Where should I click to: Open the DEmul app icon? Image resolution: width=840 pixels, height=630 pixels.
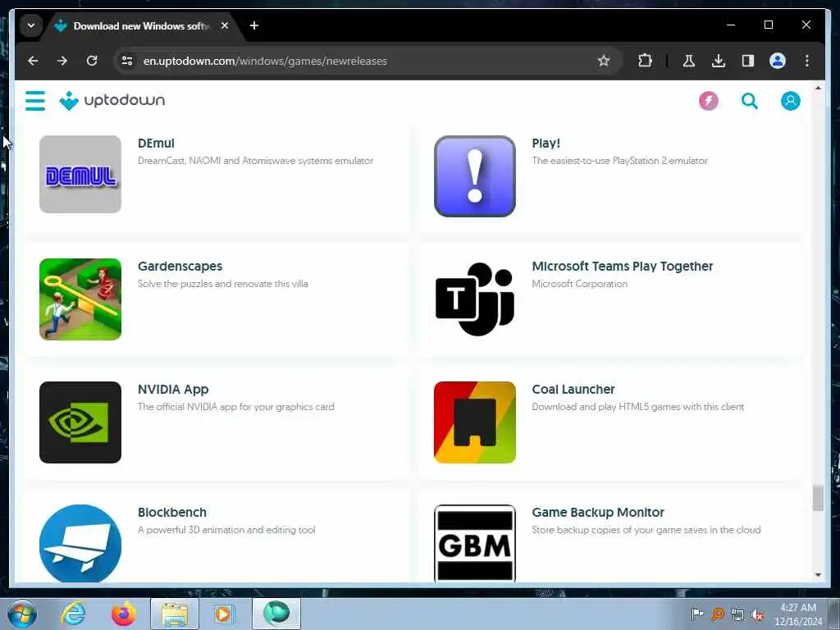(80, 174)
